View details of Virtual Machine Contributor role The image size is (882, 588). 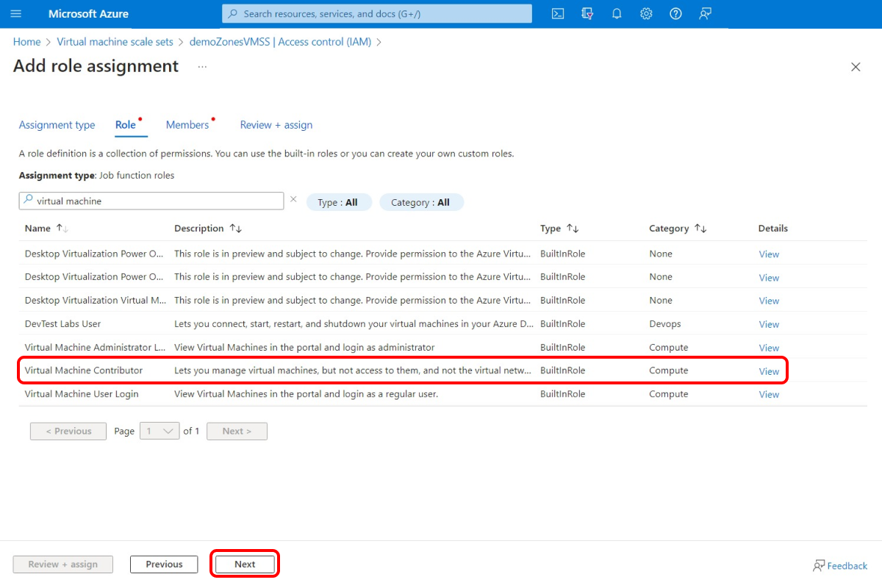[x=769, y=371]
